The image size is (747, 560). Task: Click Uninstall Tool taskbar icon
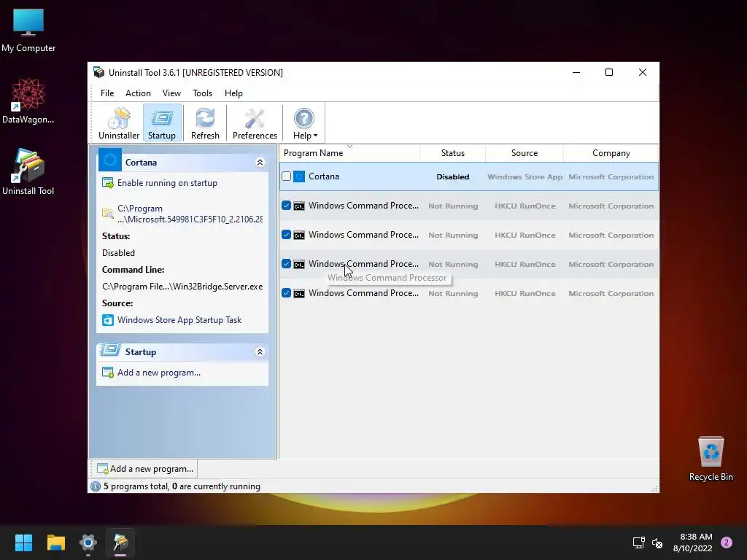click(120, 542)
